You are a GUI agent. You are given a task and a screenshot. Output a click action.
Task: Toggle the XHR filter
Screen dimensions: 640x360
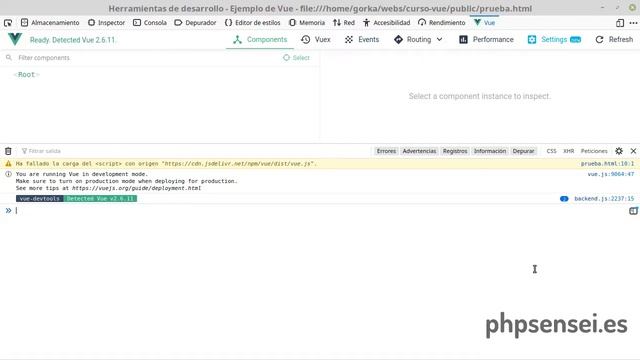[x=569, y=151]
